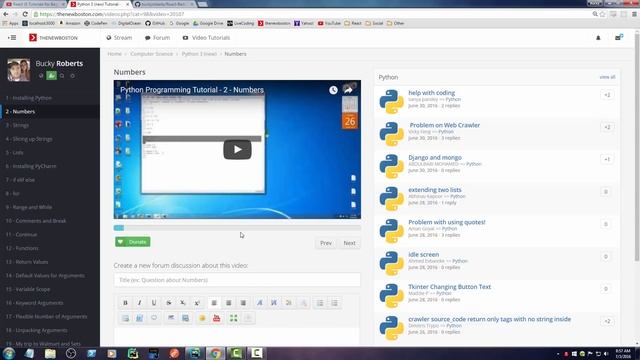Click the Computer Science breadcrumb link

coord(152,54)
